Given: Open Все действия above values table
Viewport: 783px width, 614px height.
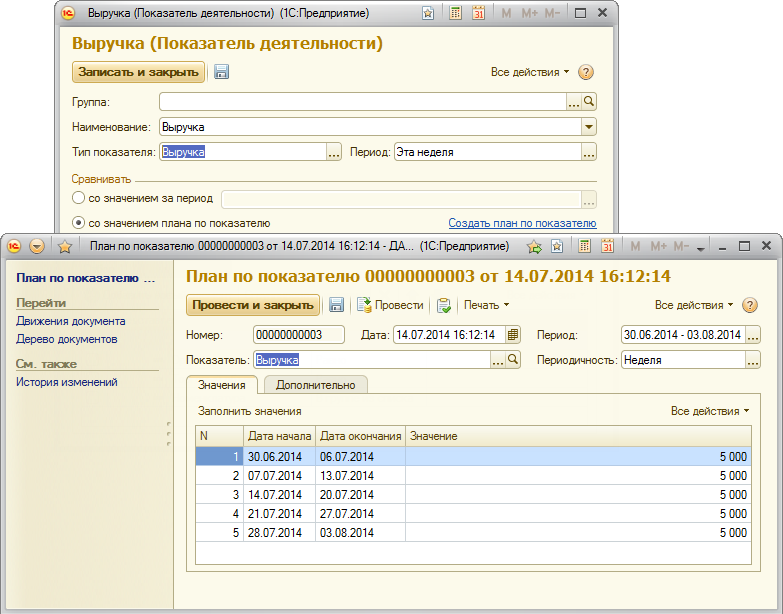Looking at the screenshot, I should 710,411.
